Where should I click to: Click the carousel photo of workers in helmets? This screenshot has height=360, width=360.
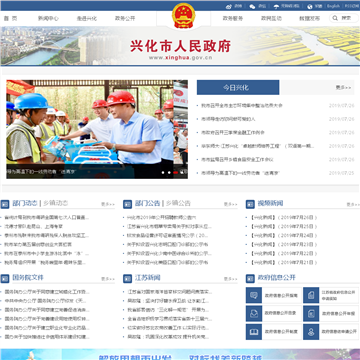tap(97, 129)
